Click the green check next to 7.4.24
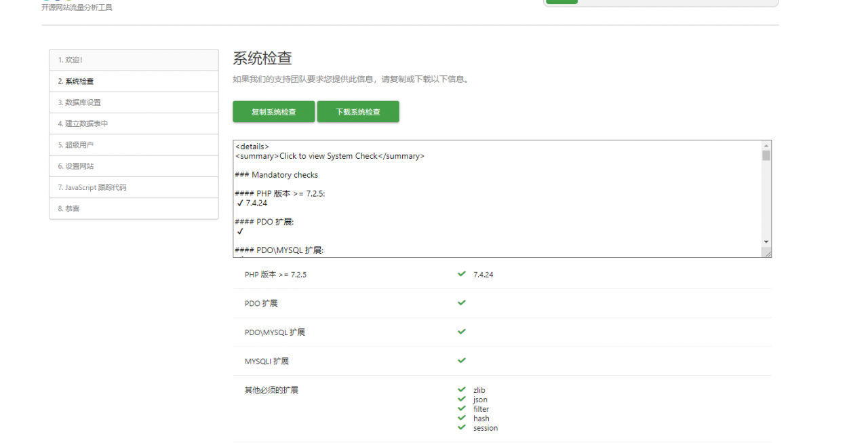This screenshot has height=443, width=868. click(462, 274)
